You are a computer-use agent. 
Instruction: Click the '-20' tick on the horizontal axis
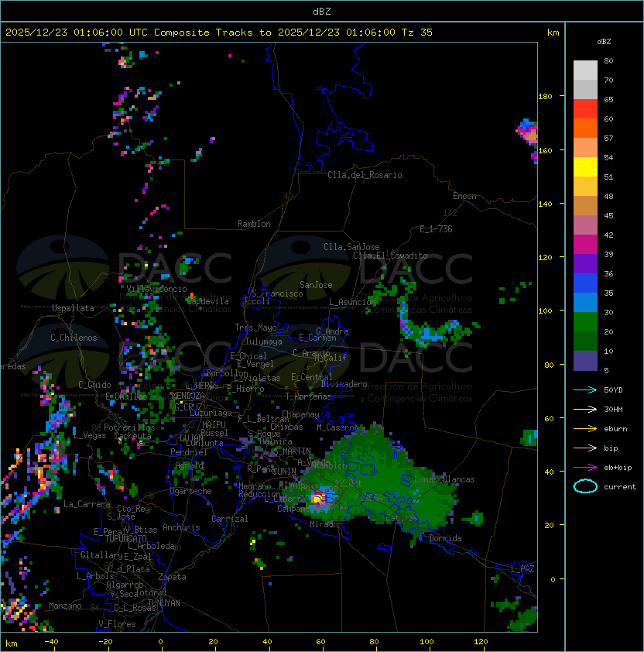[105, 642]
